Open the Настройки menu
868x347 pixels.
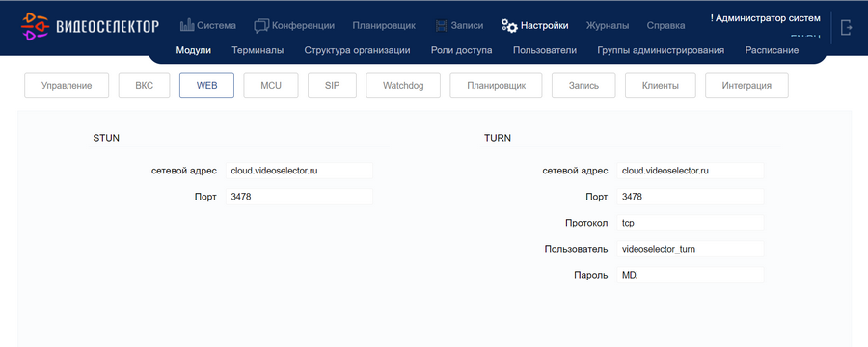click(x=545, y=25)
